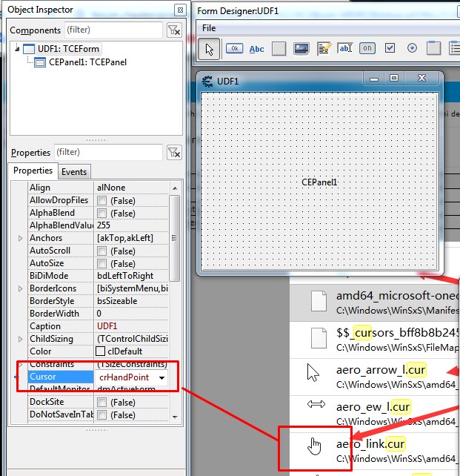
Task: Click the property list scrollbar thumb
Action: pyautogui.click(x=174, y=238)
